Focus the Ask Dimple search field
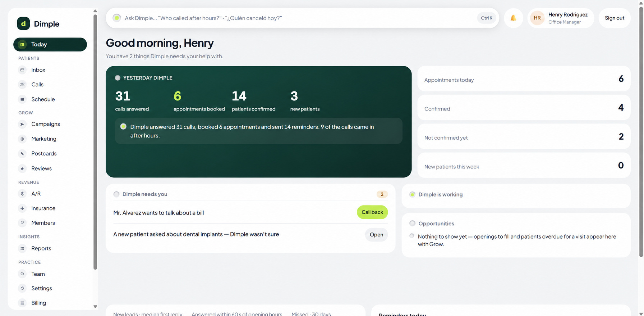644x316 pixels. (x=302, y=18)
